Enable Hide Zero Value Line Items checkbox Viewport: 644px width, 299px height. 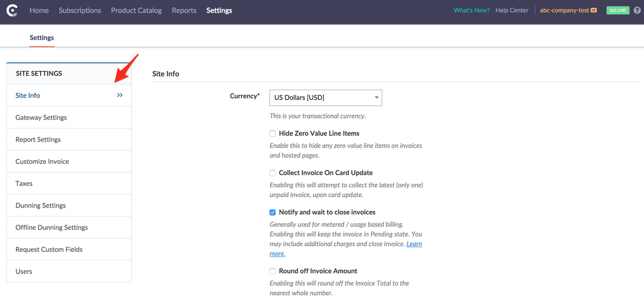pos(273,134)
